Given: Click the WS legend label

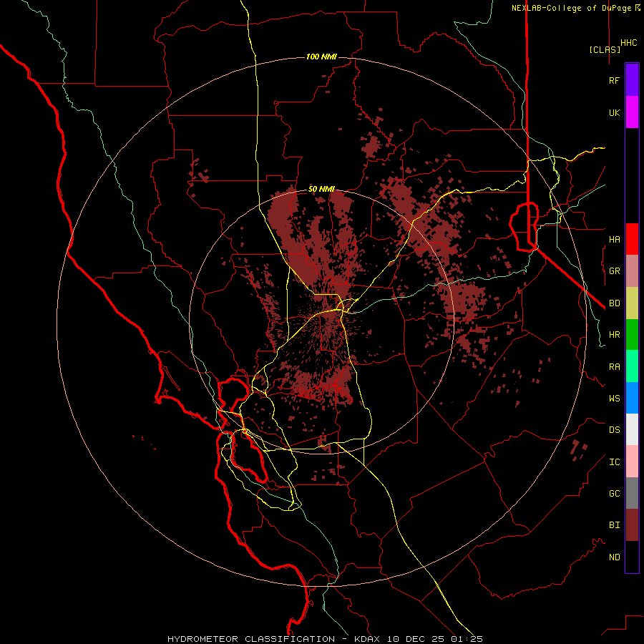Looking at the screenshot, I should tap(614, 398).
